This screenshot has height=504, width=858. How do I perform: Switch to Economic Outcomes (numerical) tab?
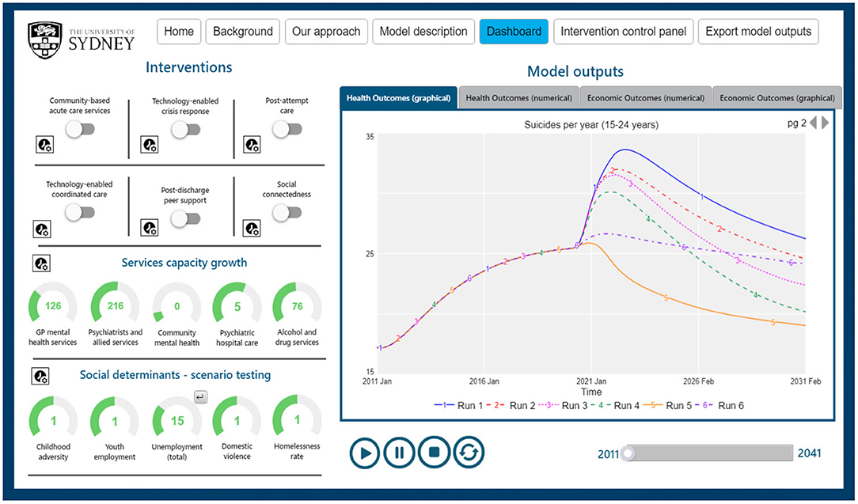(646, 98)
